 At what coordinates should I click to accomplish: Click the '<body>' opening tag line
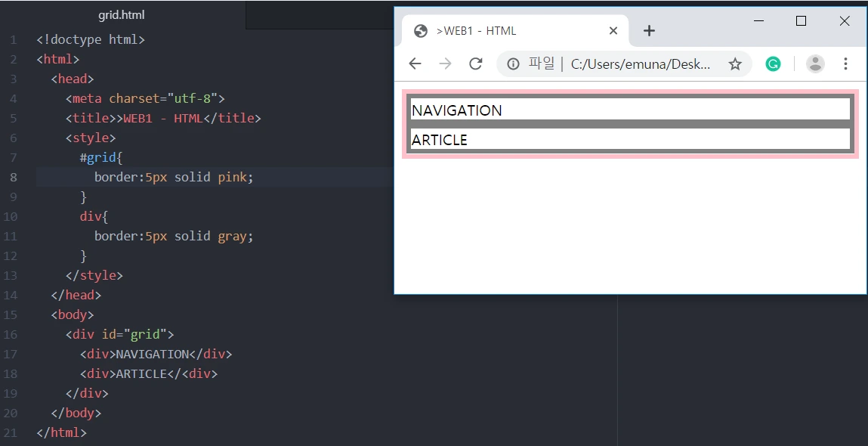pyautogui.click(x=73, y=314)
